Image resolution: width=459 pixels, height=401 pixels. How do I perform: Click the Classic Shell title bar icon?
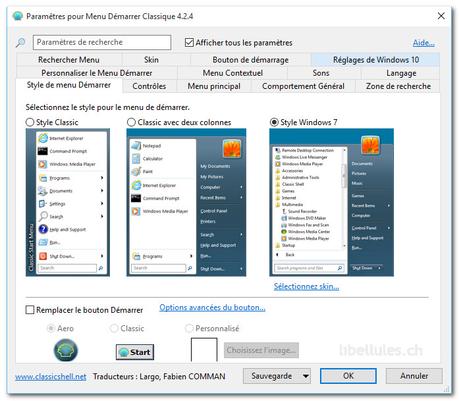18,16
